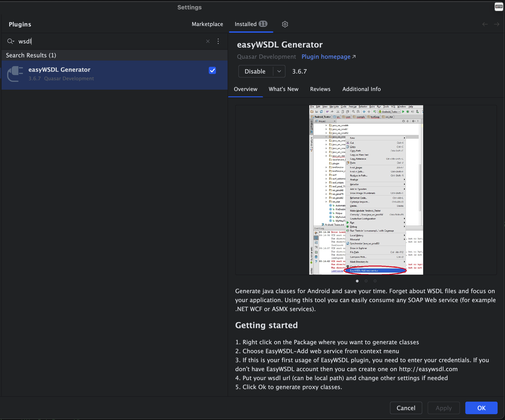The image size is (505, 420).
Task: Open the Overview tab
Action: coord(246,89)
